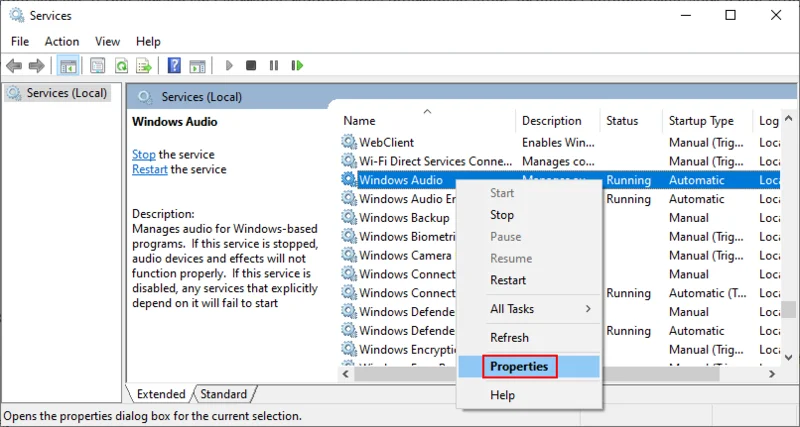Click gear icon beside Windows Camera service
This screenshot has width=800, height=427.
(348, 255)
